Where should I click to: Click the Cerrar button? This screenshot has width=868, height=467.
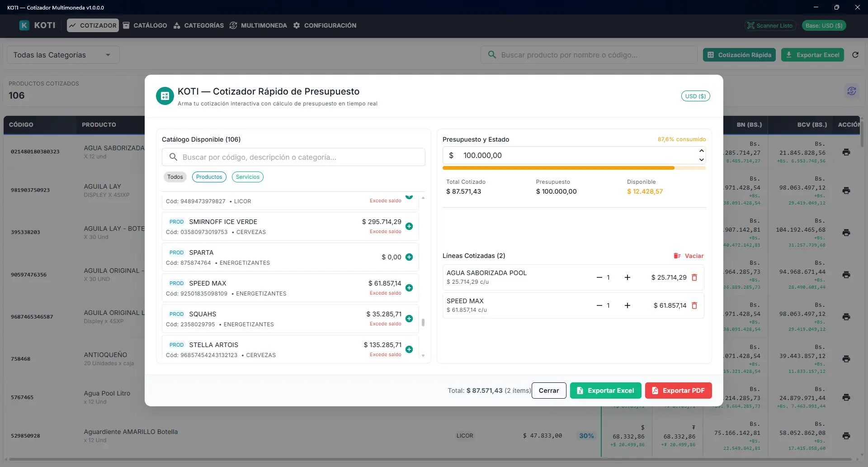point(549,391)
